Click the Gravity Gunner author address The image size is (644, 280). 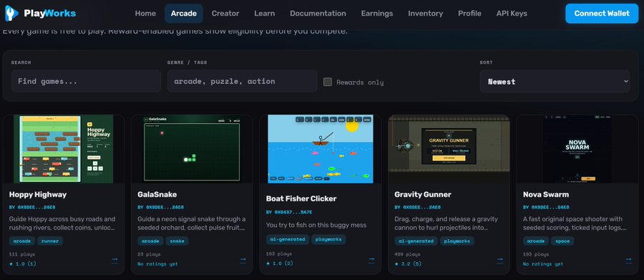[417, 207]
